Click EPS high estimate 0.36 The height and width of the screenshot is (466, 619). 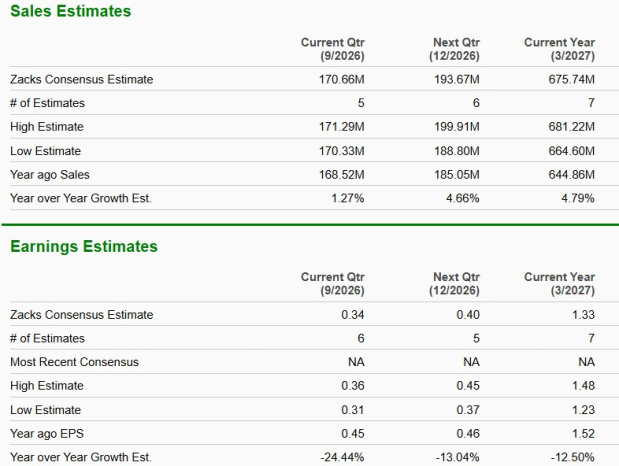click(353, 385)
